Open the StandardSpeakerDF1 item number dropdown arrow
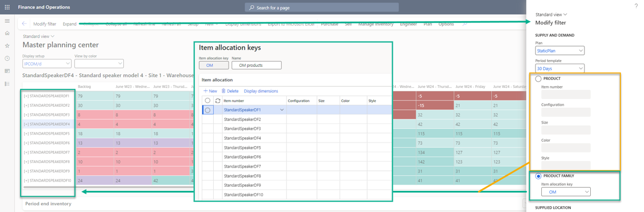 pyautogui.click(x=282, y=110)
